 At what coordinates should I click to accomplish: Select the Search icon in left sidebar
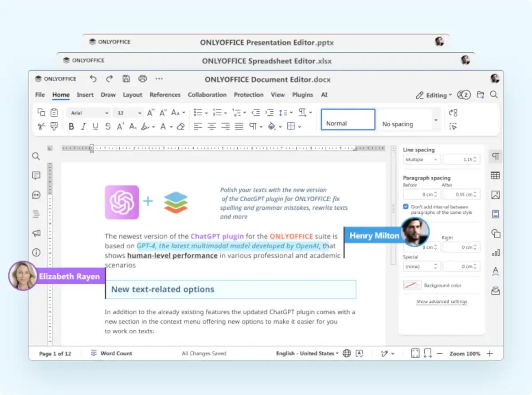pyautogui.click(x=36, y=156)
